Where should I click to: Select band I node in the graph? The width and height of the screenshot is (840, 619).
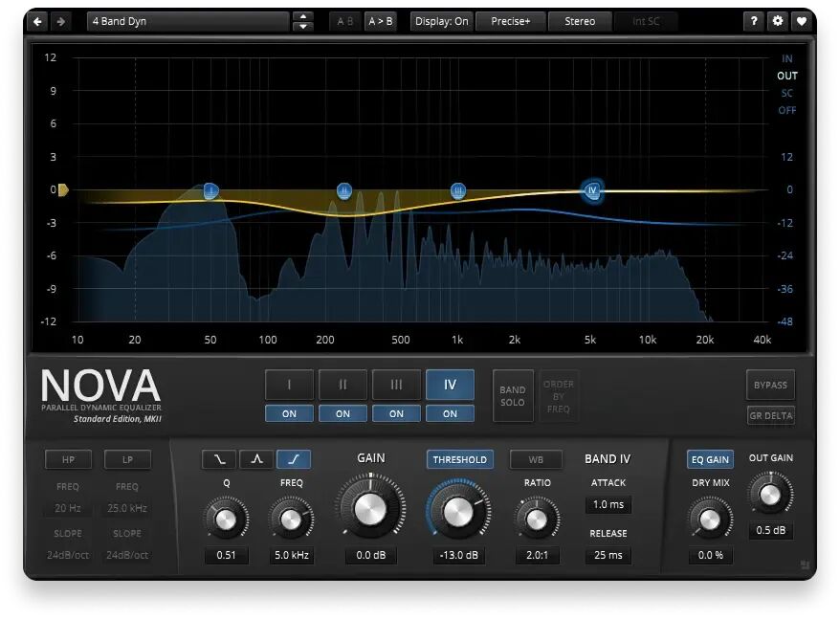click(x=211, y=190)
